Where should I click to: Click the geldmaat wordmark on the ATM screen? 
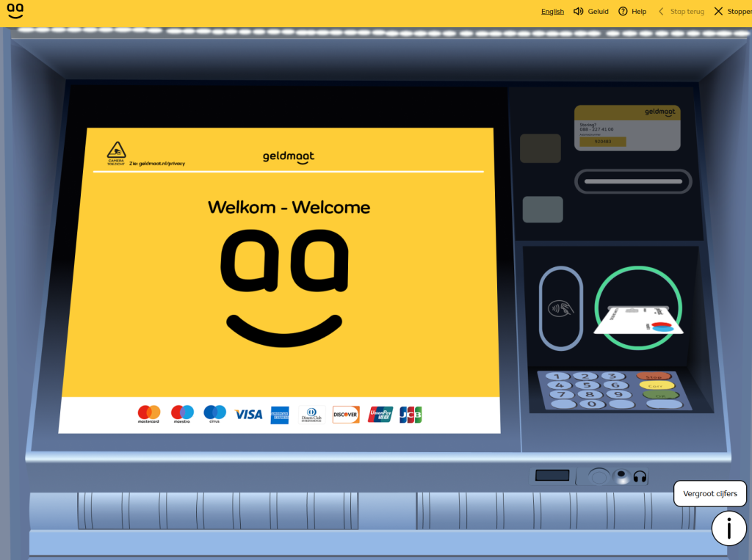[288, 157]
